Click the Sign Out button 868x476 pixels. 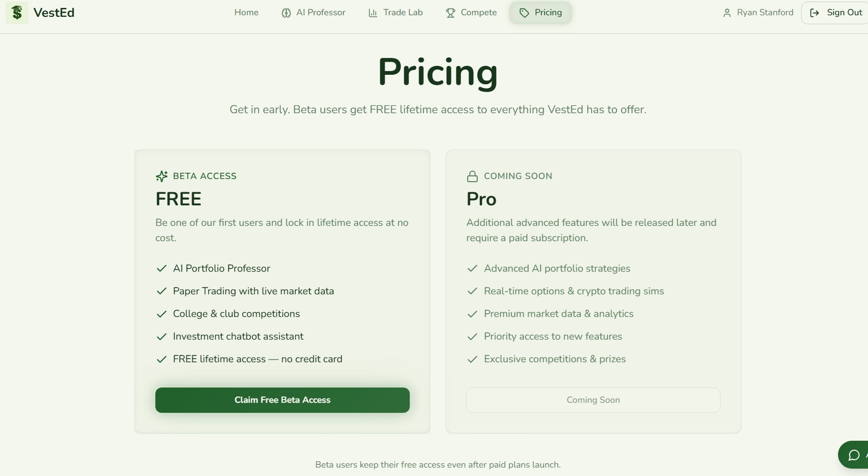point(835,13)
